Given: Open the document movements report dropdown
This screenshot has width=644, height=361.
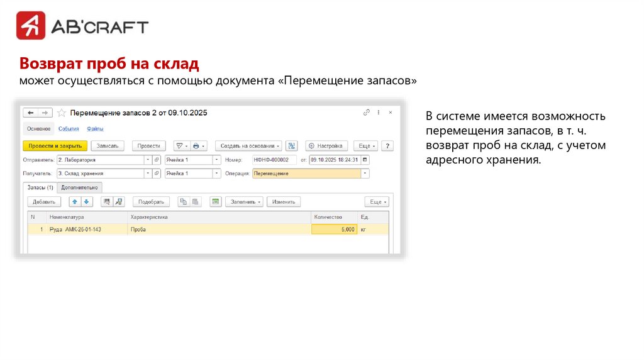Looking at the screenshot, I should (182, 146).
